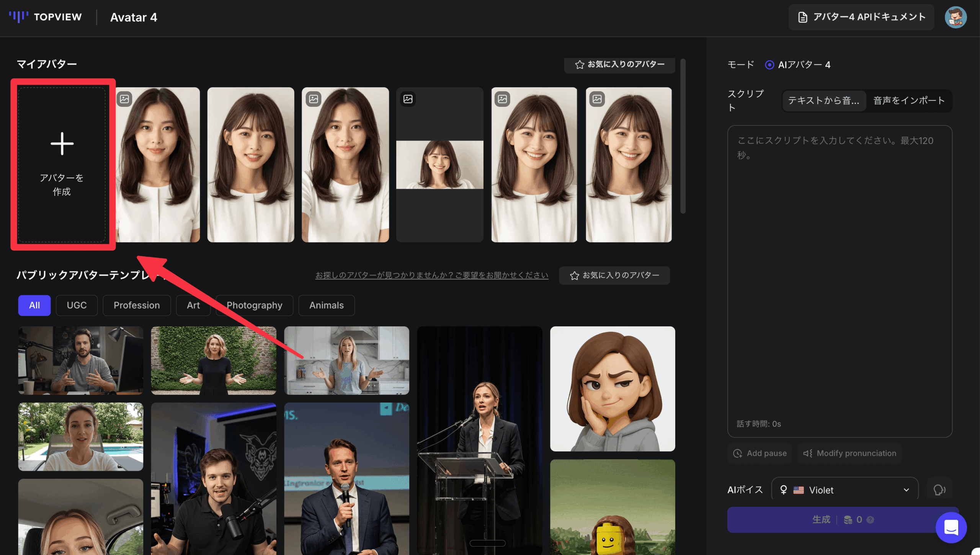The image size is (980, 555).
Task: Click the star icon on お気に入りのアバター
Action: [579, 65]
